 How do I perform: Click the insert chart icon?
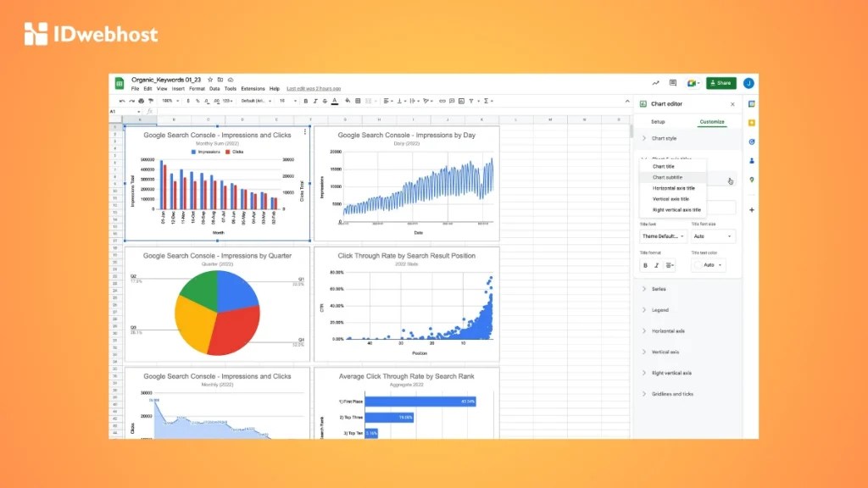click(x=461, y=102)
